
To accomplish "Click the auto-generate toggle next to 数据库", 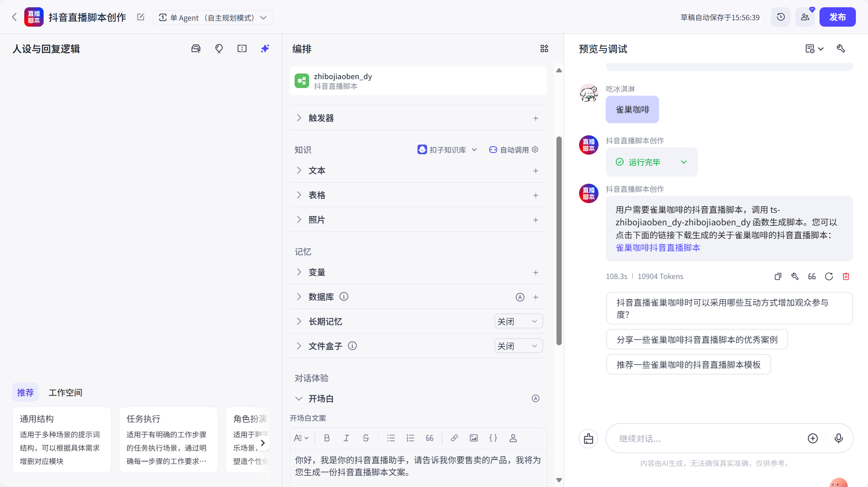I will 520,297.
